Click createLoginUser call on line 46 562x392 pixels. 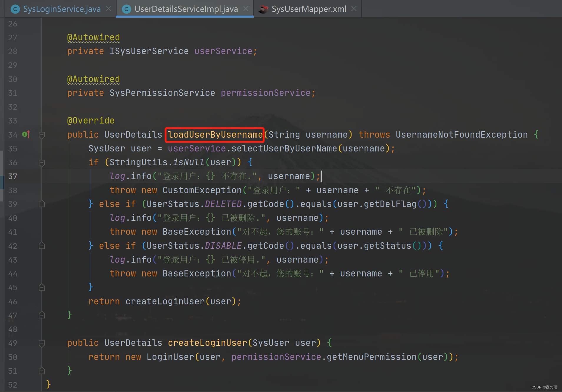tap(165, 301)
